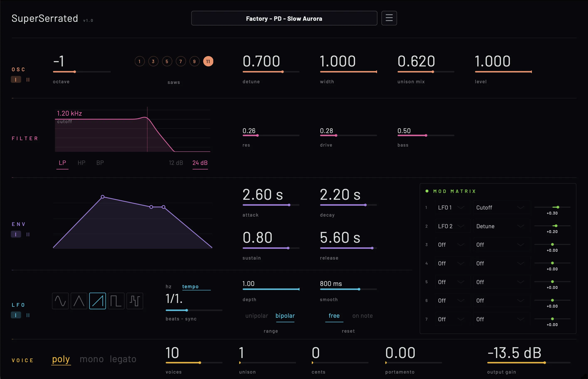Set saw count to 9

194,61
